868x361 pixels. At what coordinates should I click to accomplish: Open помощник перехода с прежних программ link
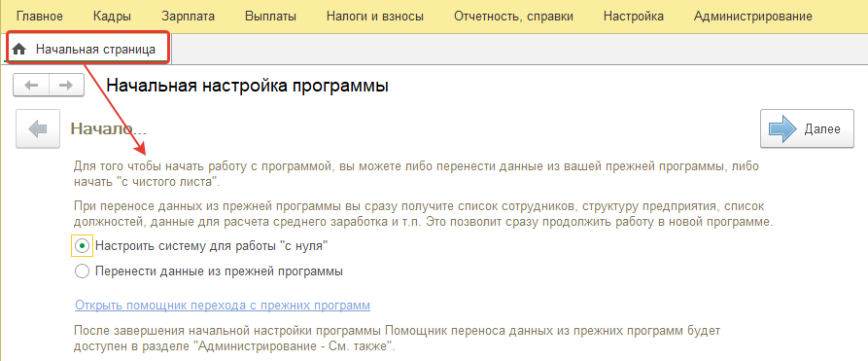tap(223, 306)
